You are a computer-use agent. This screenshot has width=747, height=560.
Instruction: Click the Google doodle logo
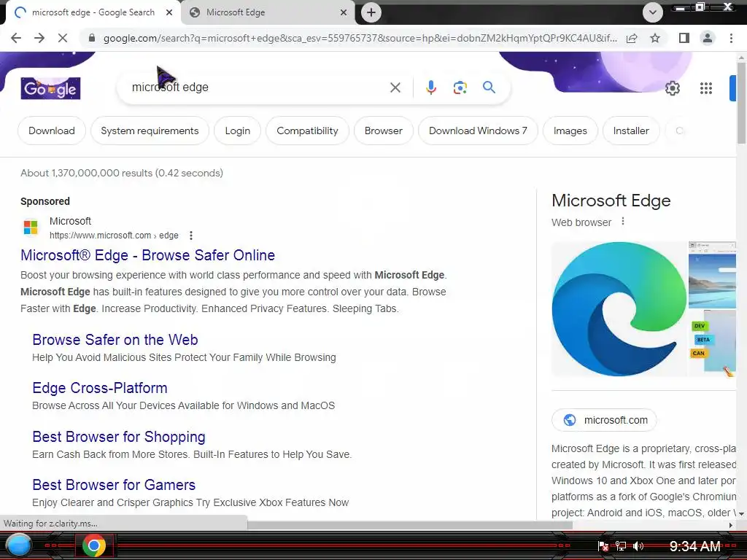click(x=50, y=88)
